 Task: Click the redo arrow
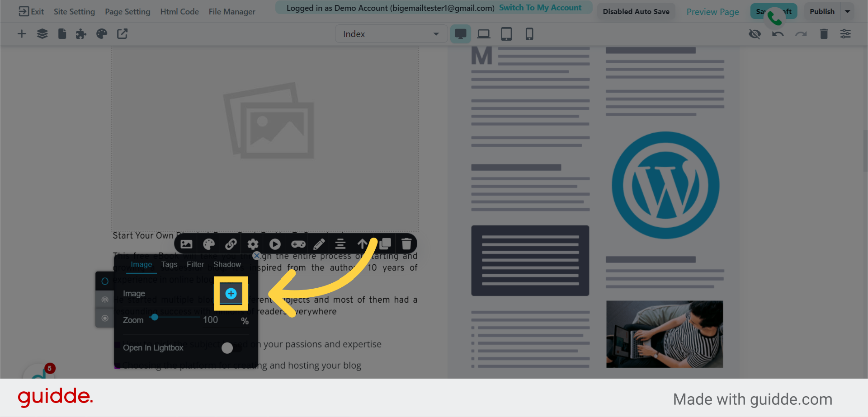click(x=801, y=34)
